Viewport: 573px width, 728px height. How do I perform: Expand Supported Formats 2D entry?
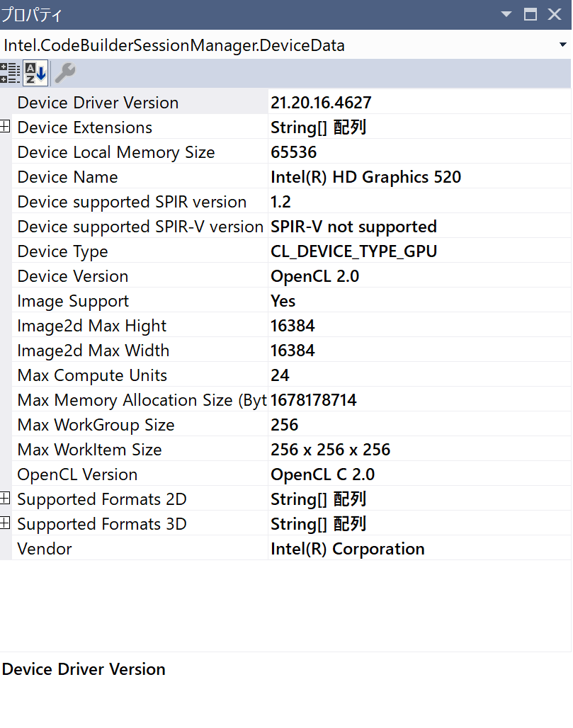click(x=6, y=499)
